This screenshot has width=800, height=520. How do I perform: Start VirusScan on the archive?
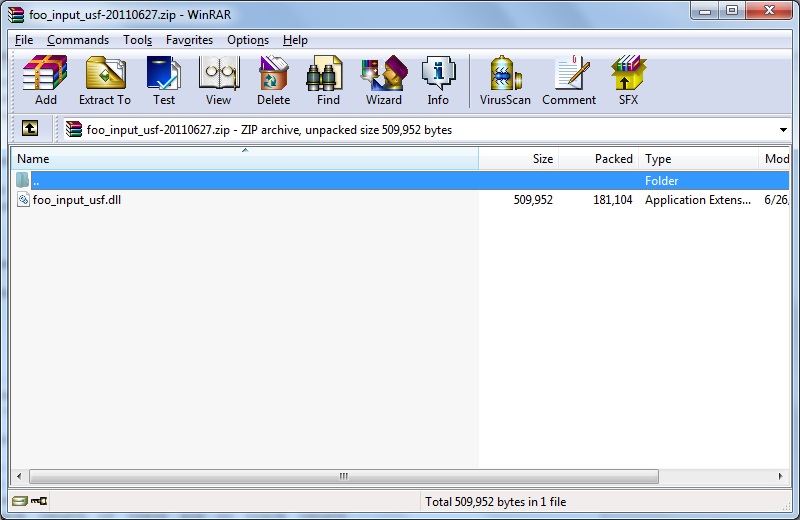505,80
